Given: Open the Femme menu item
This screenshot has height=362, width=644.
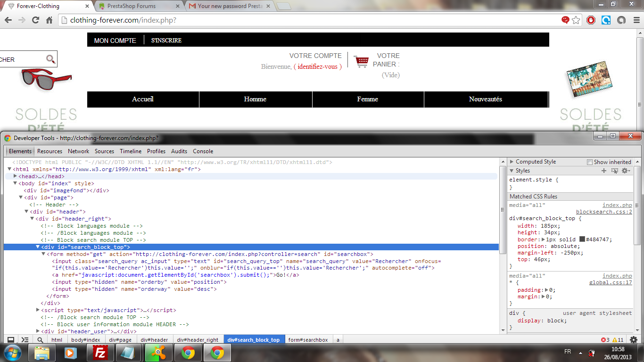Looking at the screenshot, I should point(368,99).
